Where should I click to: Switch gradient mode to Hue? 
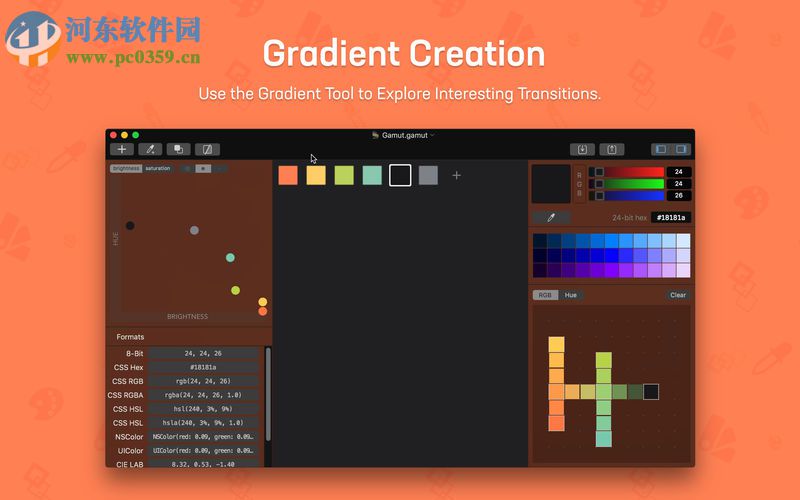pyautogui.click(x=570, y=295)
